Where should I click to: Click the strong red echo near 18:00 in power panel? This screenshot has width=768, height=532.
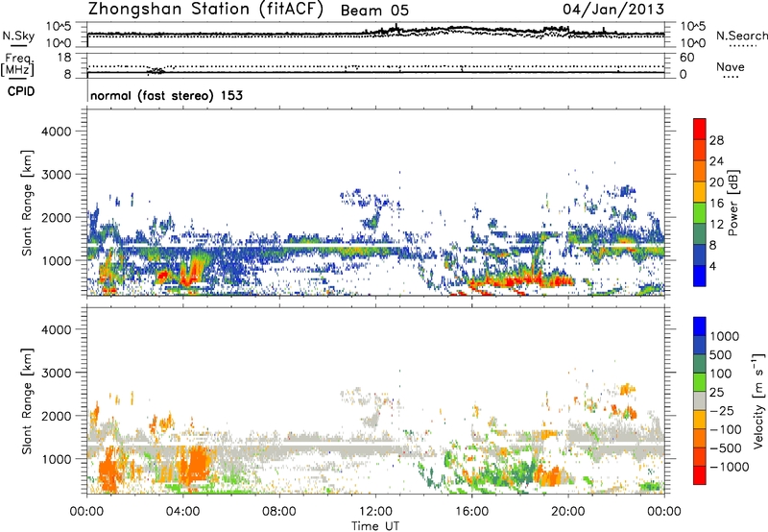click(x=519, y=281)
